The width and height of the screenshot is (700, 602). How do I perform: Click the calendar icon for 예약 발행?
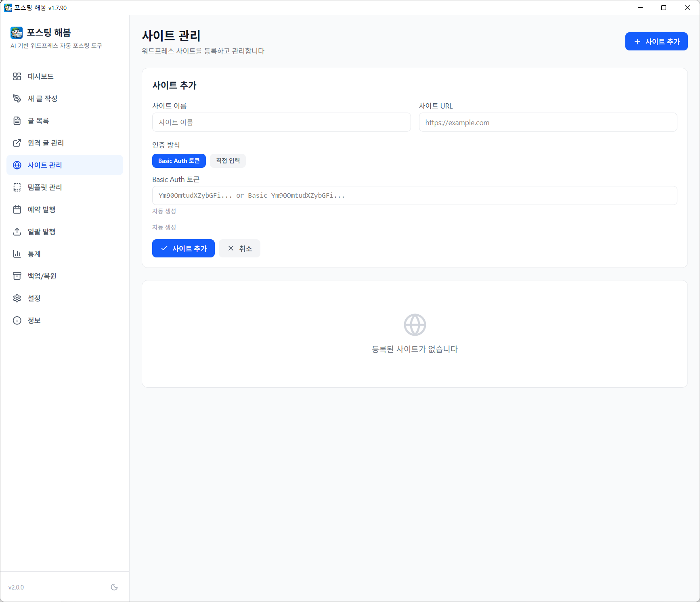click(x=17, y=209)
